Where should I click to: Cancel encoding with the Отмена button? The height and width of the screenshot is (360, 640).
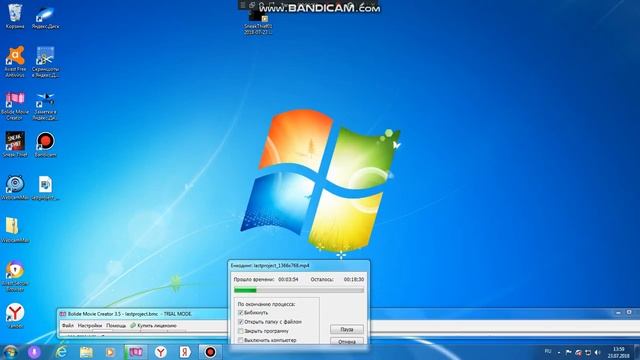(347, 341)
